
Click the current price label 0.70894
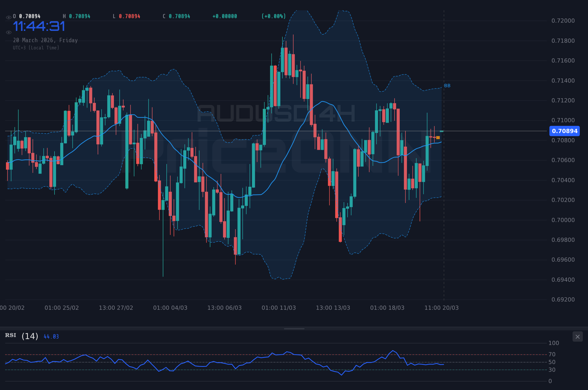tap(564, 131)
